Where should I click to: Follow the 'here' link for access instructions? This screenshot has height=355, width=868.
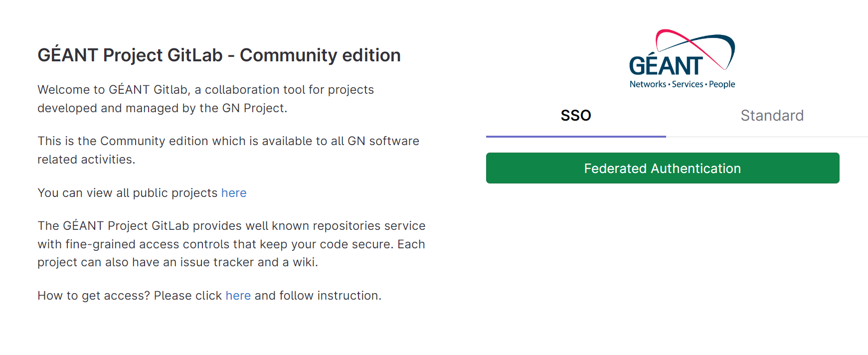coord(238,296)
